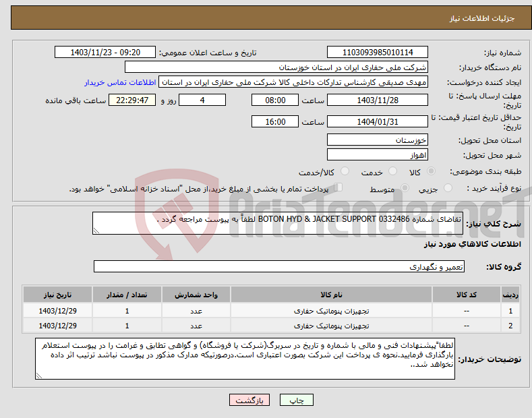The width and height of the screenshot is (532, 418).
Task: Click the response deadline time 08:00
Action: (x=275, y=100)
